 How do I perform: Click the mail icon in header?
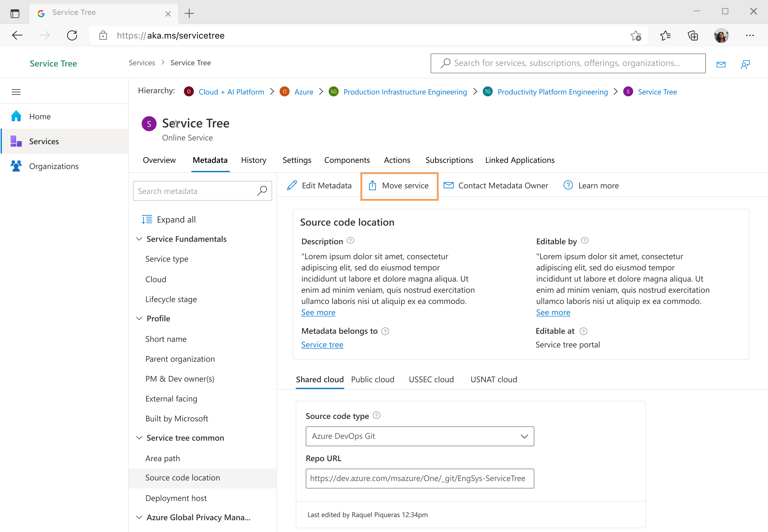click(721, 64)
